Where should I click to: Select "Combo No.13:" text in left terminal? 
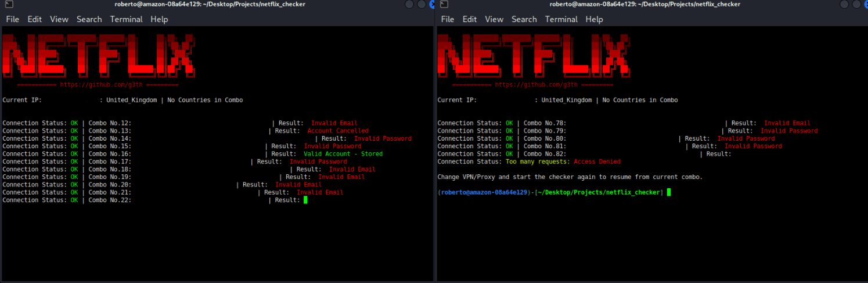click(110, 131)
